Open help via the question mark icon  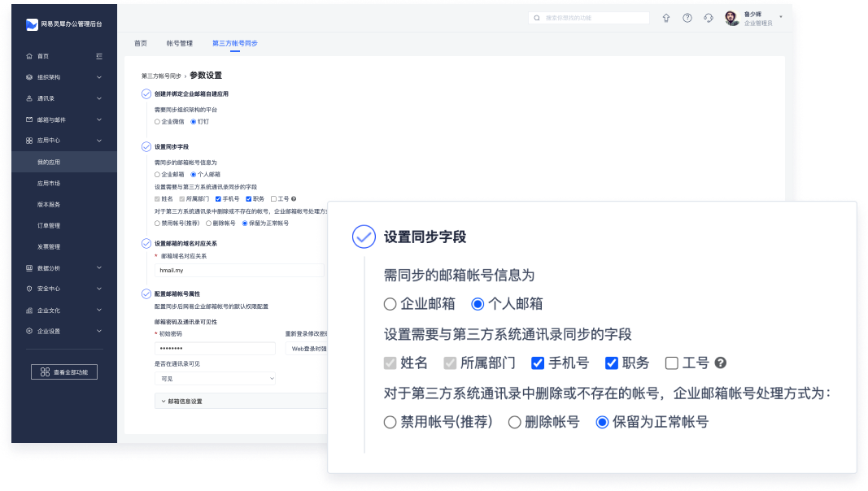click(687, 18)
